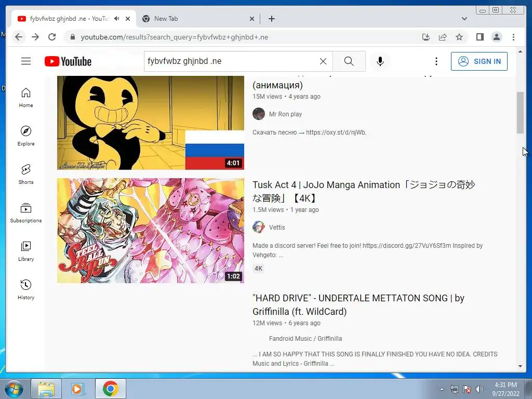Click the scrollbar up arrow

520,51
